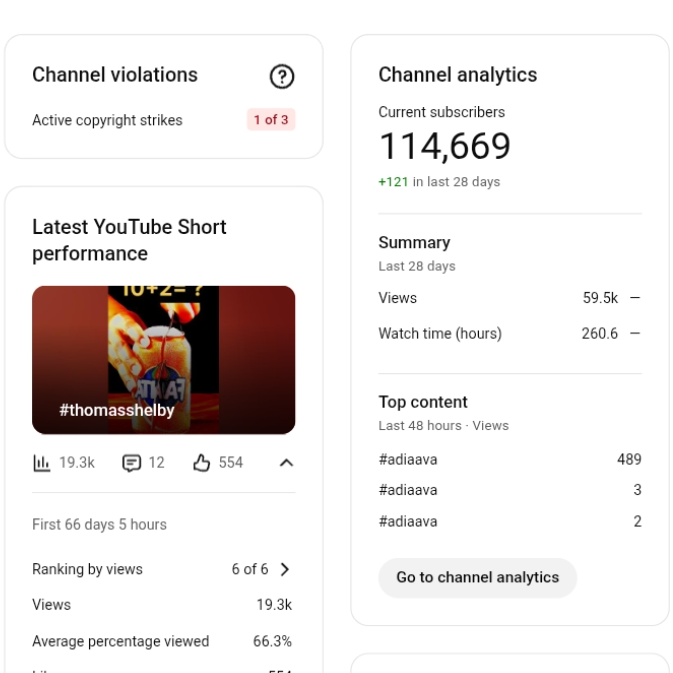Click Go to channel analytics button

pyautogui.click(x=477, y=577)
